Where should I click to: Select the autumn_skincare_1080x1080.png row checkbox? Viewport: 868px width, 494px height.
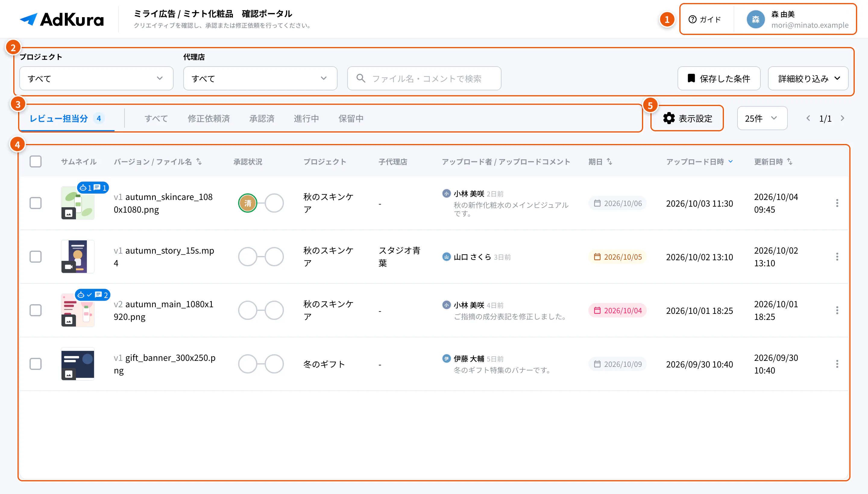[35, 203]
